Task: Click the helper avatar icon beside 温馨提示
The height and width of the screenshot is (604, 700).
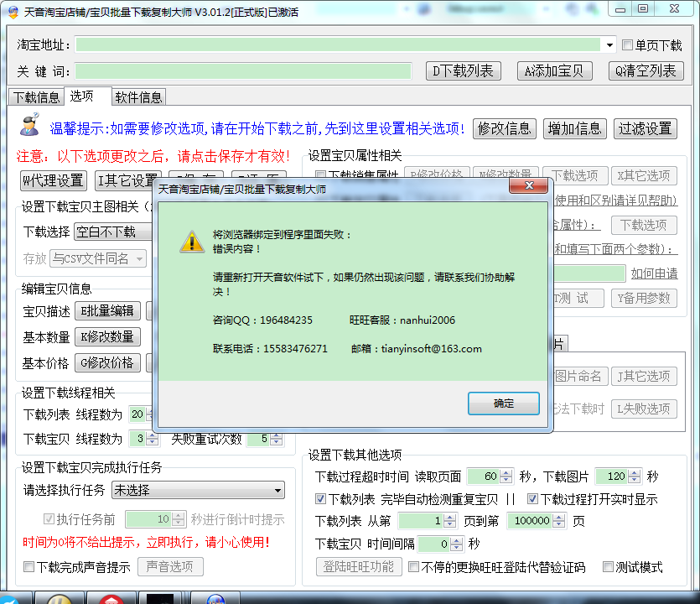Action: 31,126
